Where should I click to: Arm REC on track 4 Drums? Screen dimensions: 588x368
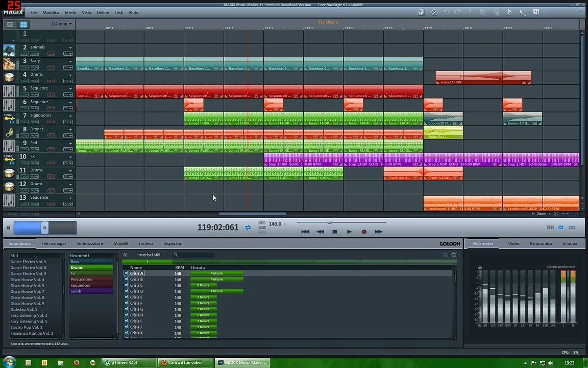[51, 81]
